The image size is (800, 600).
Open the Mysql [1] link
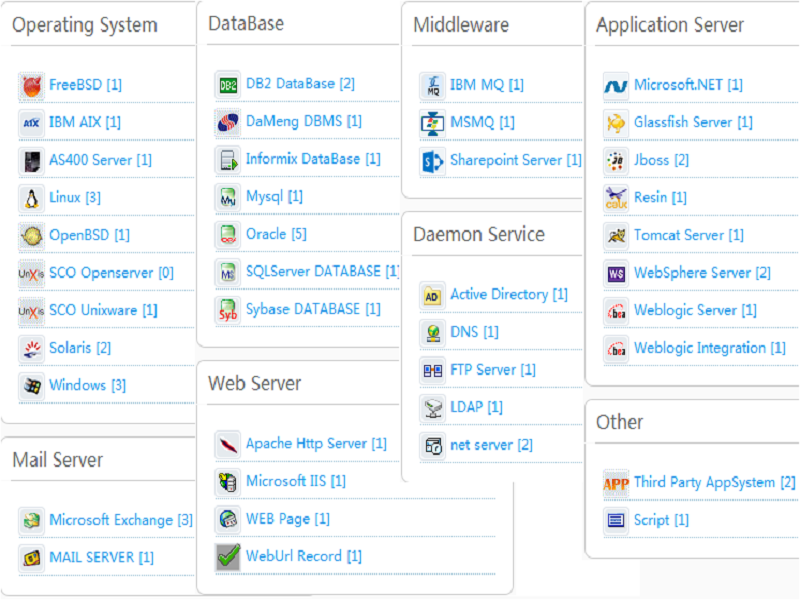pos(274,196)
